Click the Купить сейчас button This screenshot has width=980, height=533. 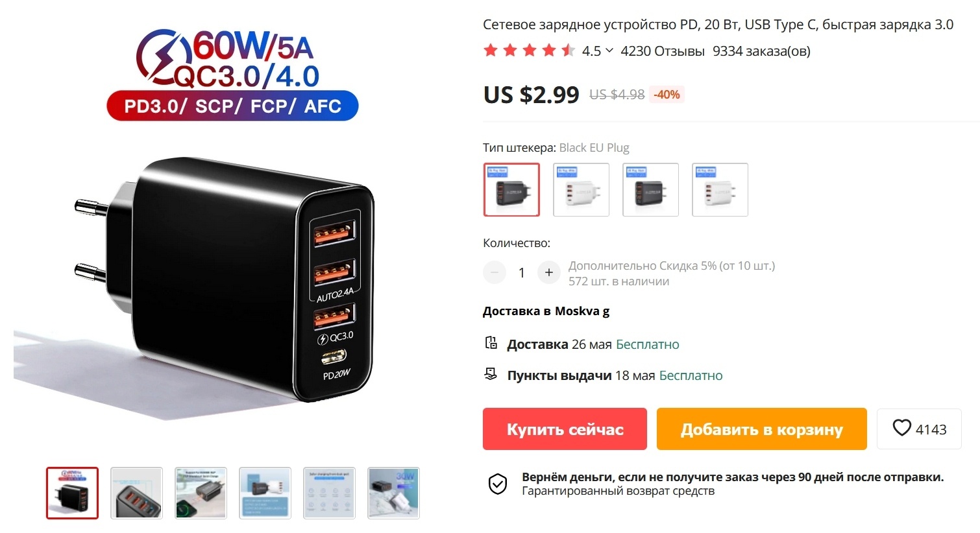coord(565,429)
